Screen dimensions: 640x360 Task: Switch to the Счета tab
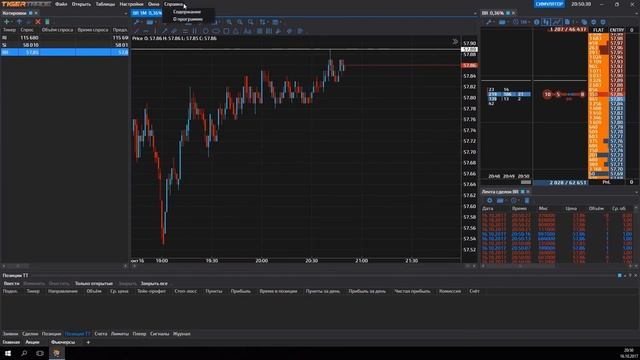[x=100, y=334]
